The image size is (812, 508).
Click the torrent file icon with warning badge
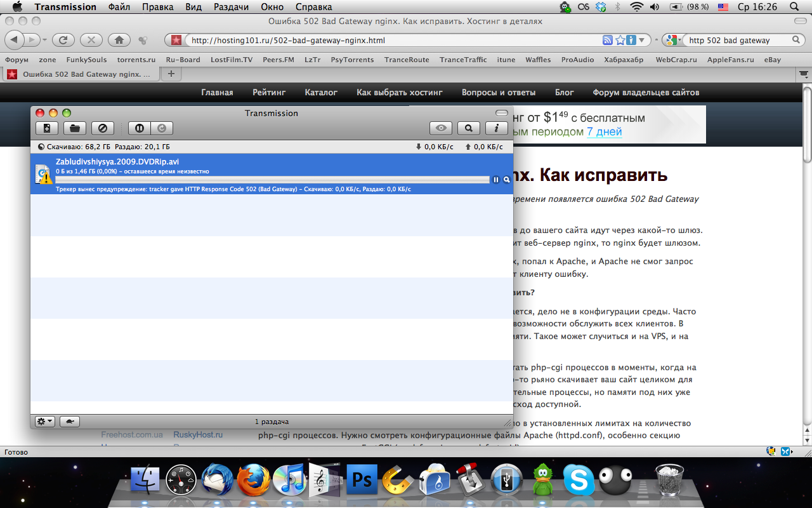click(x=43, y=174)
